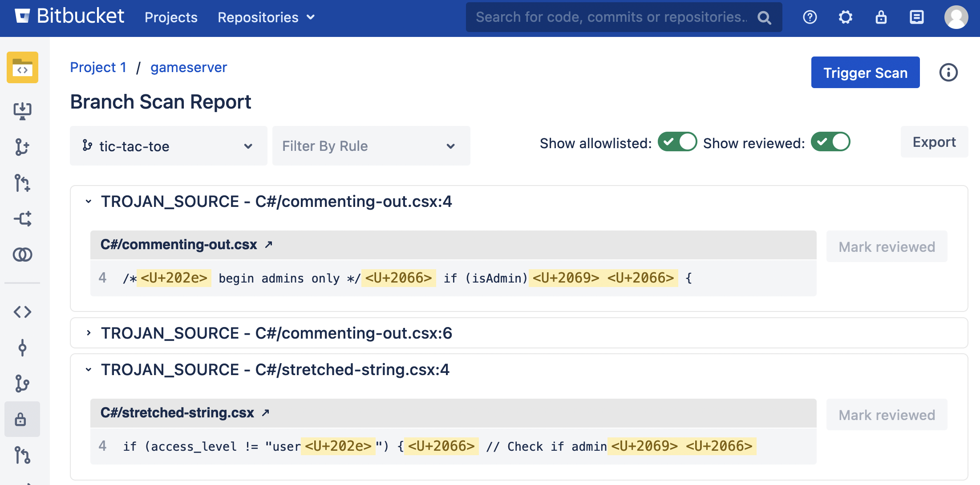
Task: Open the Filter By Rule dropdown
Action: [371, 146]
